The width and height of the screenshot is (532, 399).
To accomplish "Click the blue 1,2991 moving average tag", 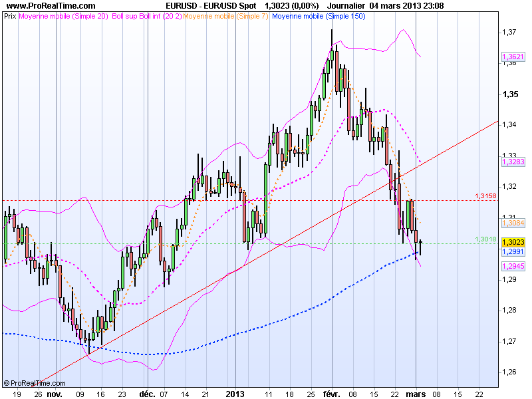I will 513,251.
